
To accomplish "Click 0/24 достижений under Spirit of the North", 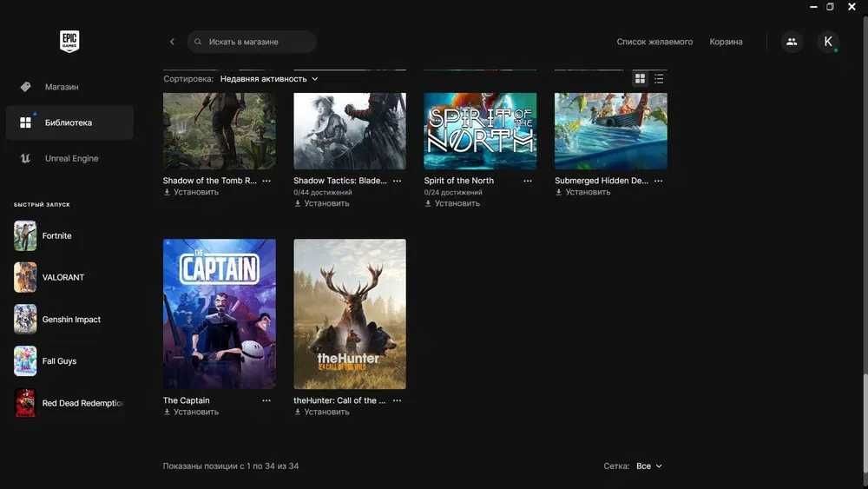I will click(x=453, y=193).
